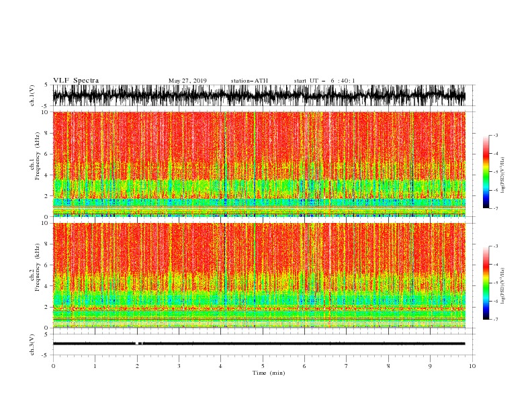Image resolution: width=532 pixels, height=411 pixels.
Task: Select the "ch.1 Frequency (kHz)" axis label
Action: coord(35,156)
